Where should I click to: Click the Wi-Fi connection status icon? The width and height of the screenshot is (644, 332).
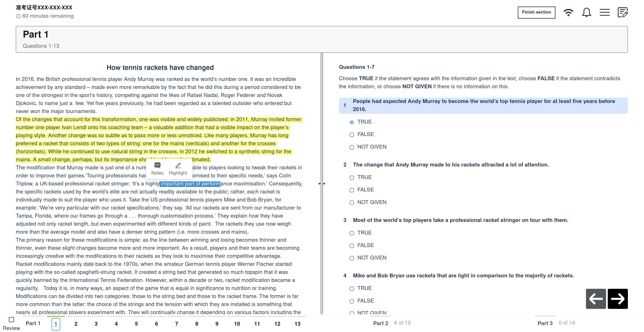568,13
